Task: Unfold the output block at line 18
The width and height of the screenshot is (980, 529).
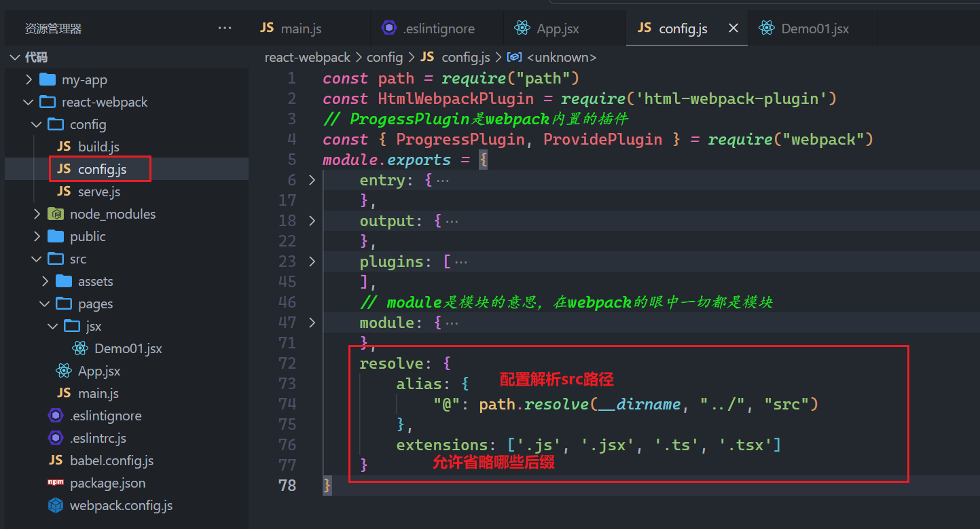Action: (x=312, y=221)
